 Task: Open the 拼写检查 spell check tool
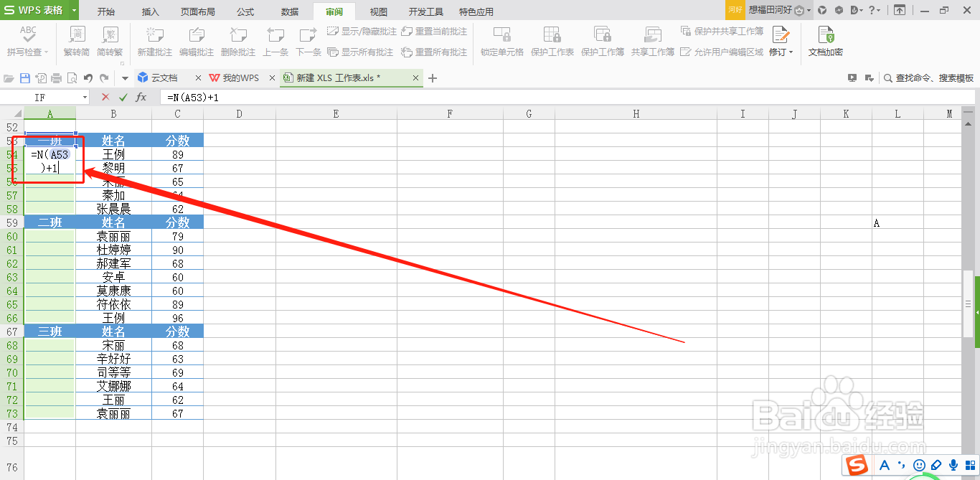tap(28, 41)
